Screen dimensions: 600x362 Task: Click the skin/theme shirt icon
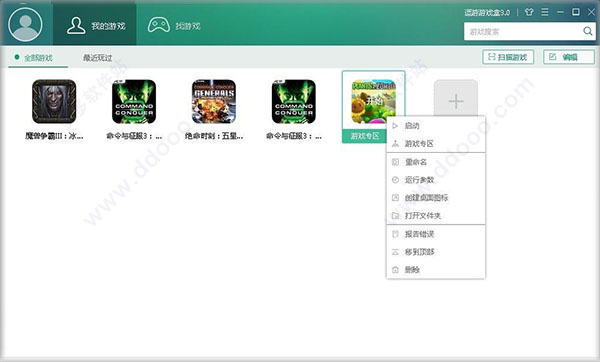click(529, 12)
